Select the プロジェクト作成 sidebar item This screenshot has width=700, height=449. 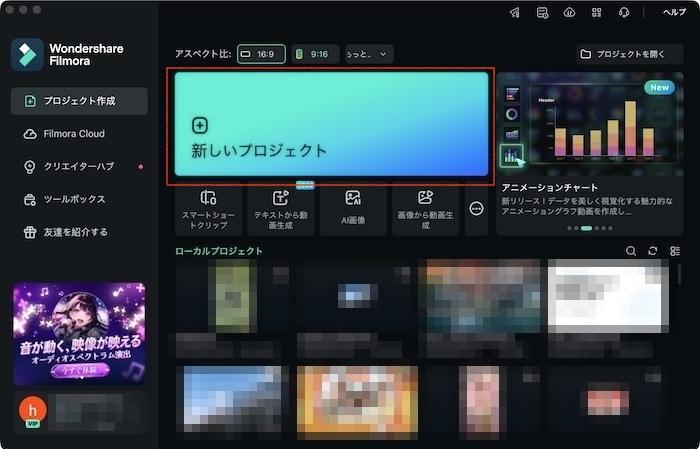tap(79, 101)
